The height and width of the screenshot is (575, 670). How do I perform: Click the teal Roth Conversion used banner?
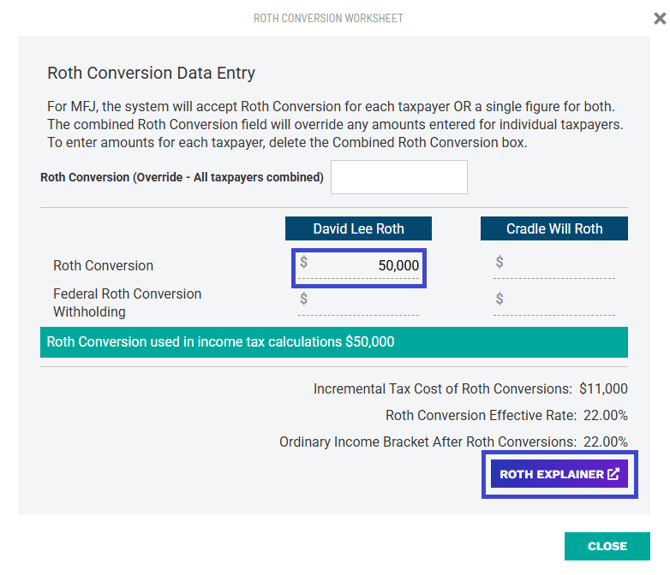click(334, 342)
